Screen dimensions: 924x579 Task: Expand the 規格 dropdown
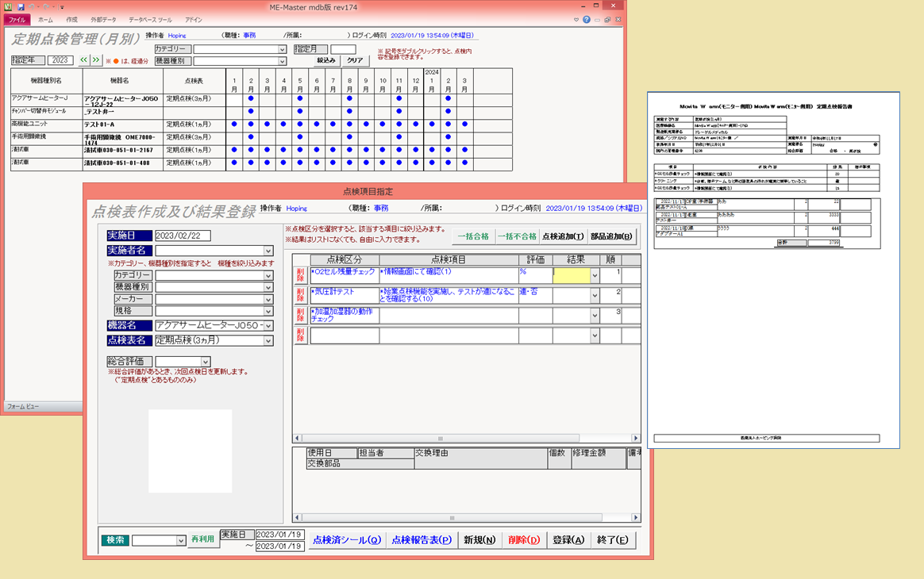tap(268, 311)
